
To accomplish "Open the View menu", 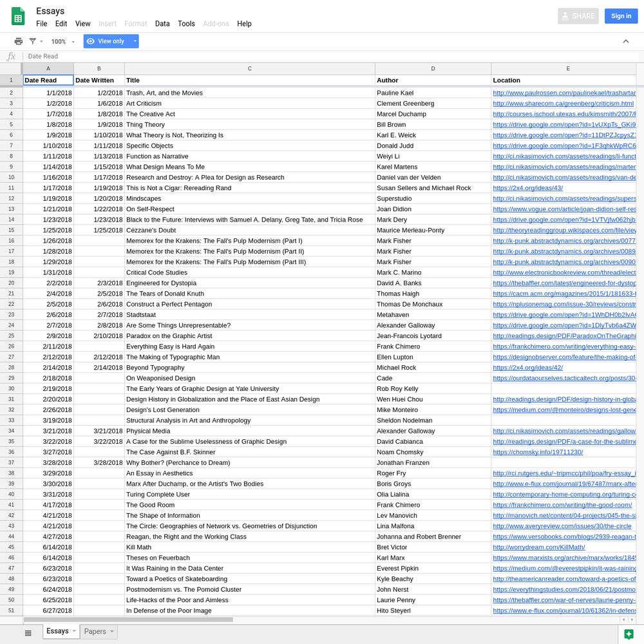I will pos(82,23).
